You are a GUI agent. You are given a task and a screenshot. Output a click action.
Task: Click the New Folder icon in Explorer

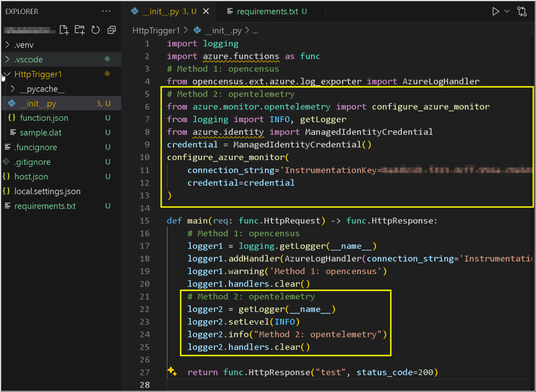click(80, 30)
